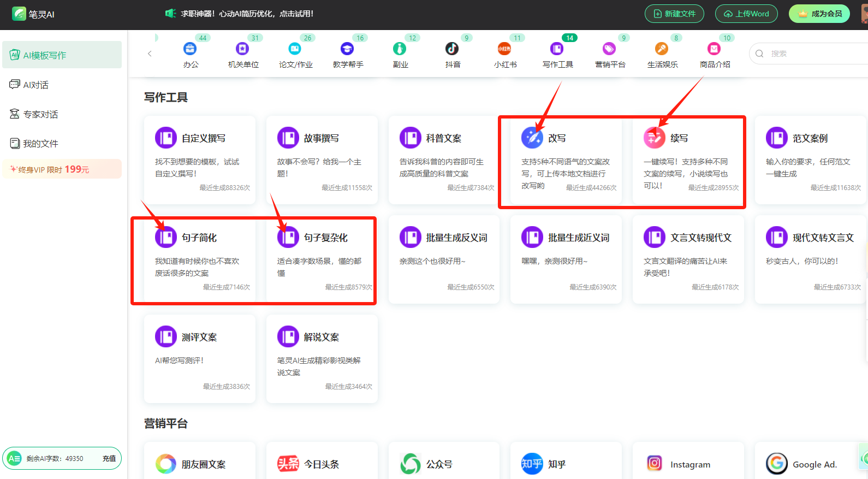
Task: Open the 抖音 category icon
Action: 452,49
